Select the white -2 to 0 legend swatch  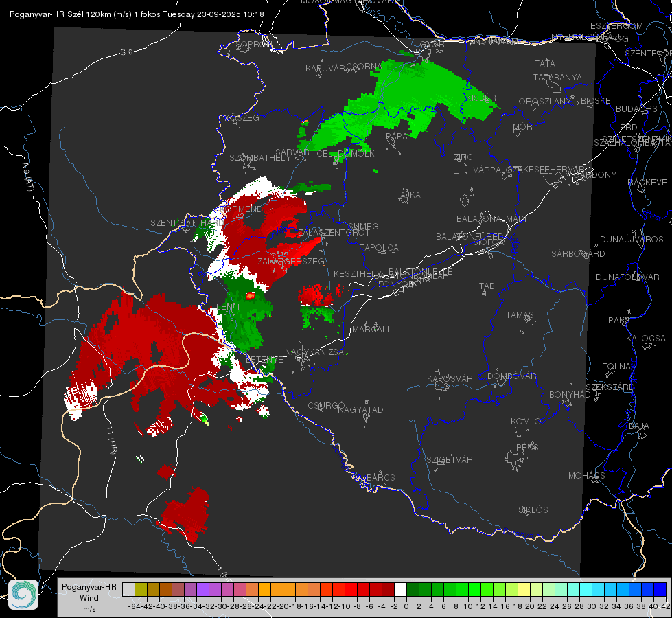coord(400,589)
